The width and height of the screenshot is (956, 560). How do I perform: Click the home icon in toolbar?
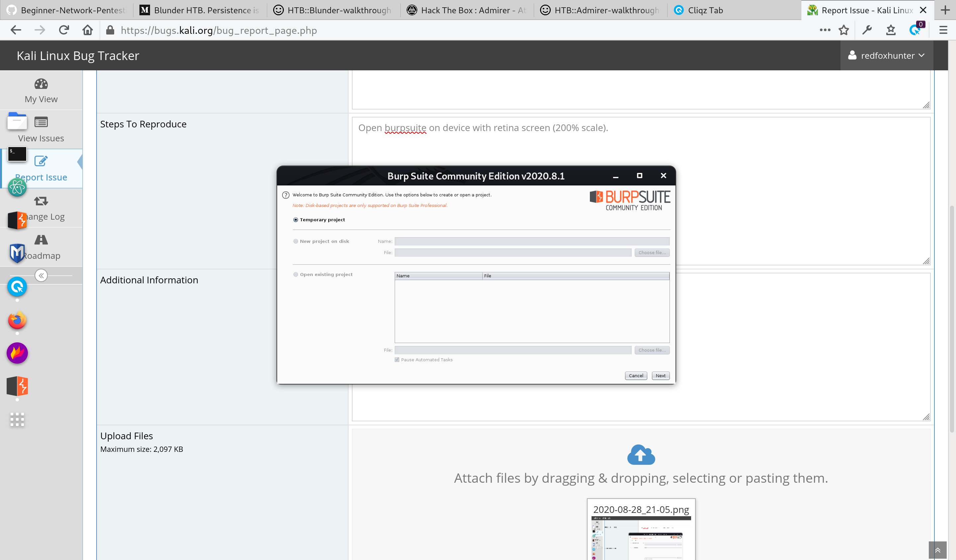coord(88,30)
